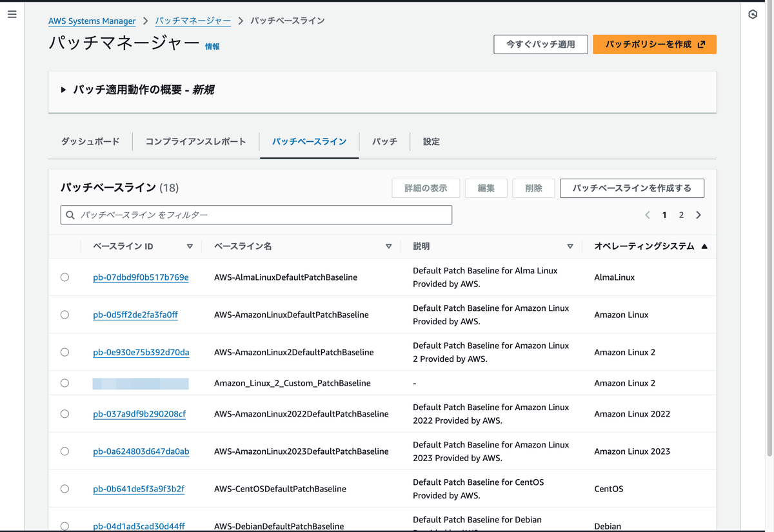Focus the パッチベースライン filter field
Viewport: 774px width, 532px height.
coord(256,215)
